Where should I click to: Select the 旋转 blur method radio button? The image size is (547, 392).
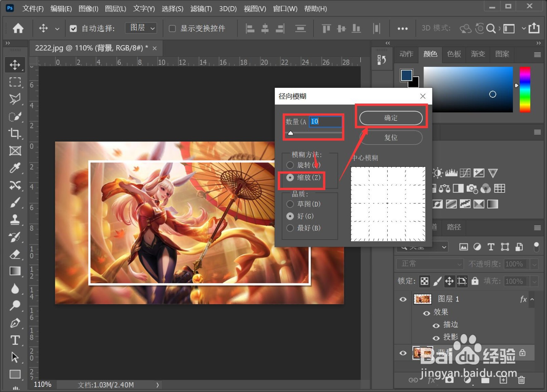coord(290,165)
